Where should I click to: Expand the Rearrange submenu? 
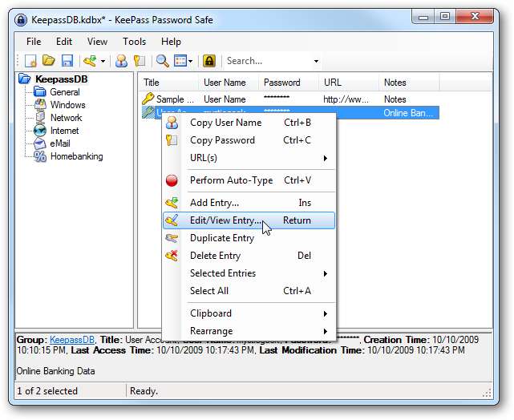(249, 331)
